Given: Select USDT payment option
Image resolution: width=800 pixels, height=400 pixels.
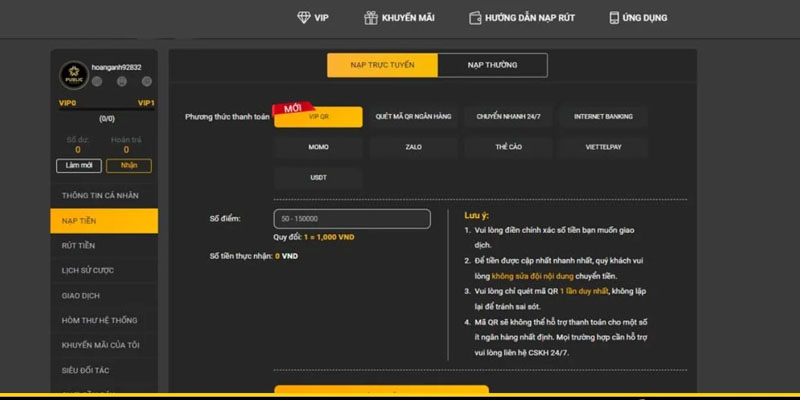Looking at the screenshot, I should [x=318, y=178].
